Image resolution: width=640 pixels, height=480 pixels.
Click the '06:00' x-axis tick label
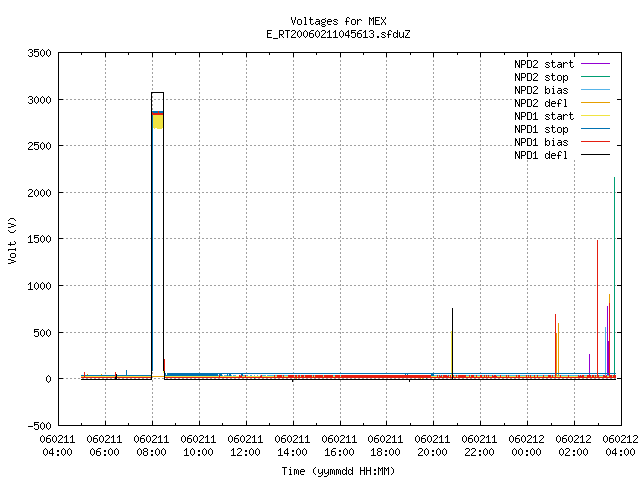104,452
